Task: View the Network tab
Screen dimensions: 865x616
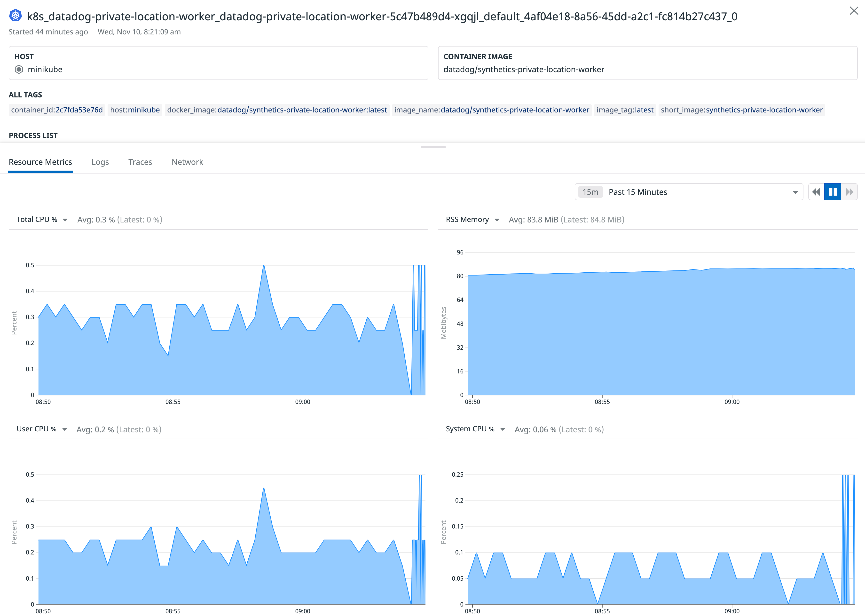Action: (187, 162)
